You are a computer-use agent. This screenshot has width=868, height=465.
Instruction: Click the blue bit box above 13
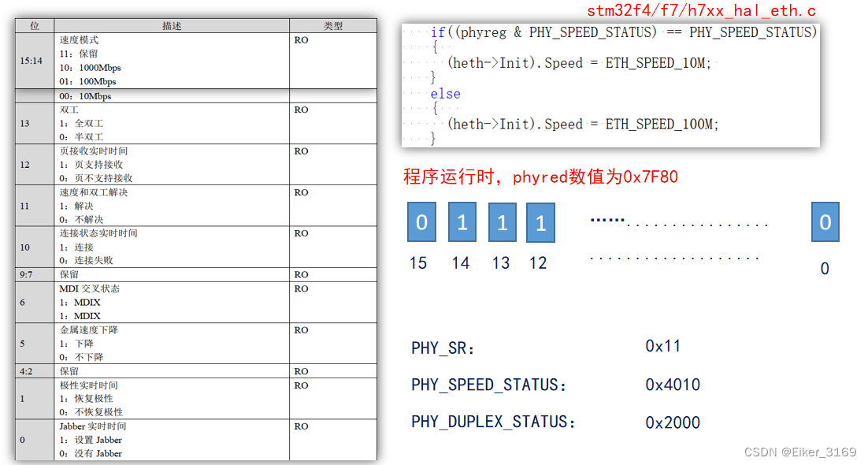click(502, 222)
